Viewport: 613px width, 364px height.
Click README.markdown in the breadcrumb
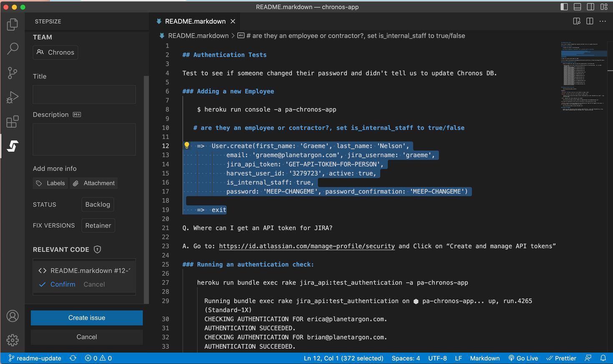tap(198, 36)
